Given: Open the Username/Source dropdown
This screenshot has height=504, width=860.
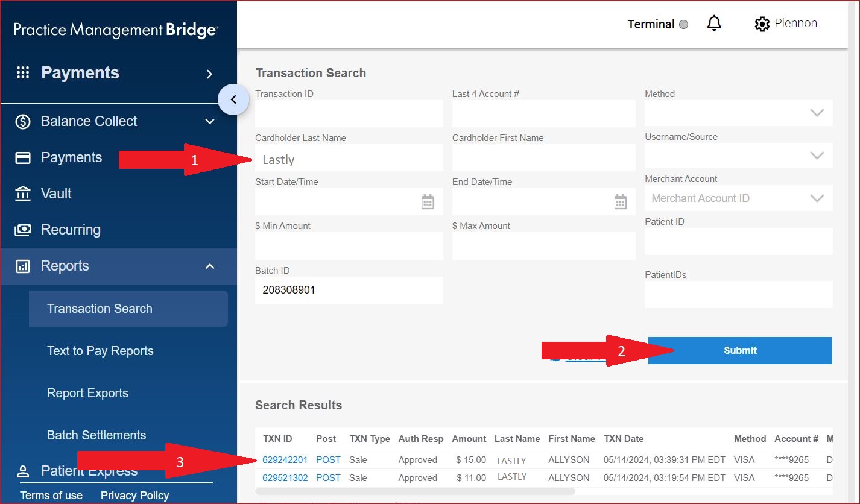Looking at the screenshot, I should [x=739, y=156].
